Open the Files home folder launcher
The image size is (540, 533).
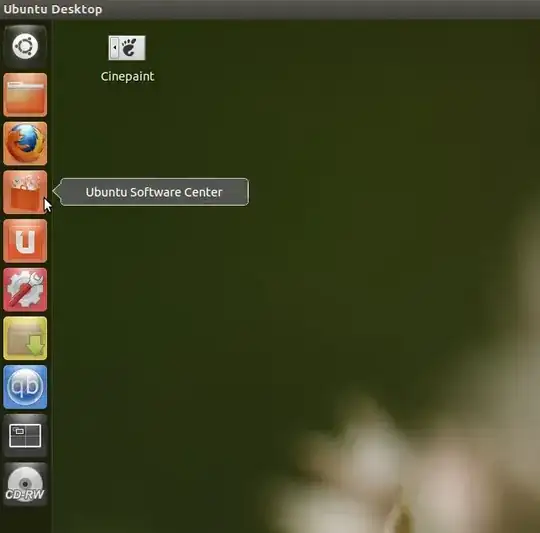coord(25,95)
